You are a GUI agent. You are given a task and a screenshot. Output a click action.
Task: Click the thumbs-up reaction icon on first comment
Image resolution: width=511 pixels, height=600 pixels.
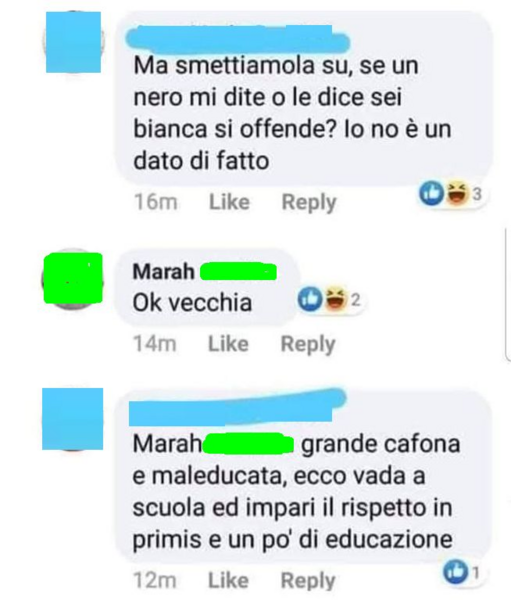coord(431,194)
